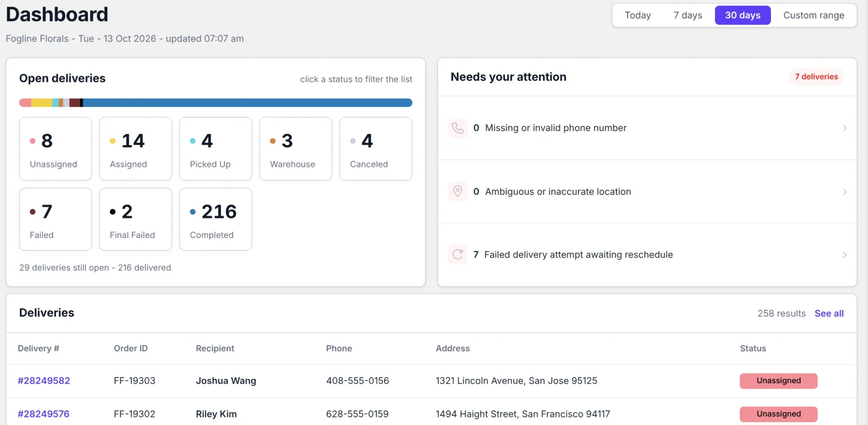The image size is (868, 425).
Task: Open the Custom range option
Action: click(x=814, y=15)
